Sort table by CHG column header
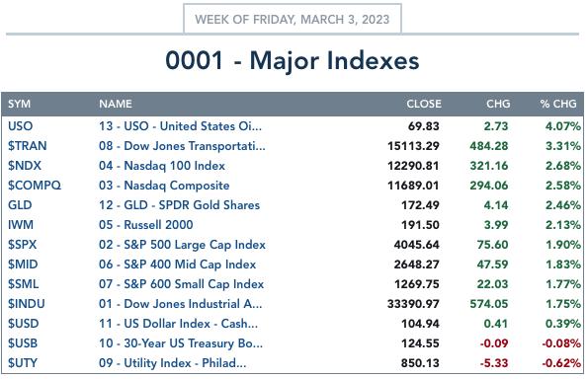Screen dimensions: 588x379 click(x=498, y=104)
